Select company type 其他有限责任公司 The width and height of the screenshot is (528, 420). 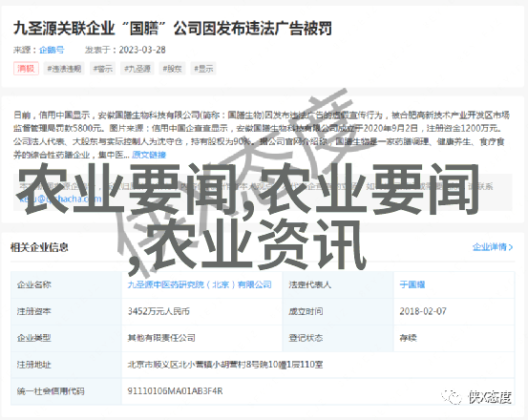pos(161,338)
